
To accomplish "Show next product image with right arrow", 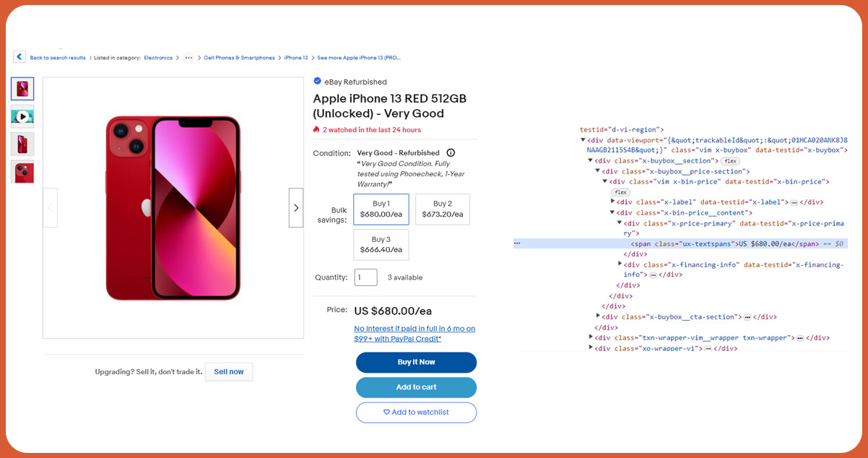I will [296, 208].
